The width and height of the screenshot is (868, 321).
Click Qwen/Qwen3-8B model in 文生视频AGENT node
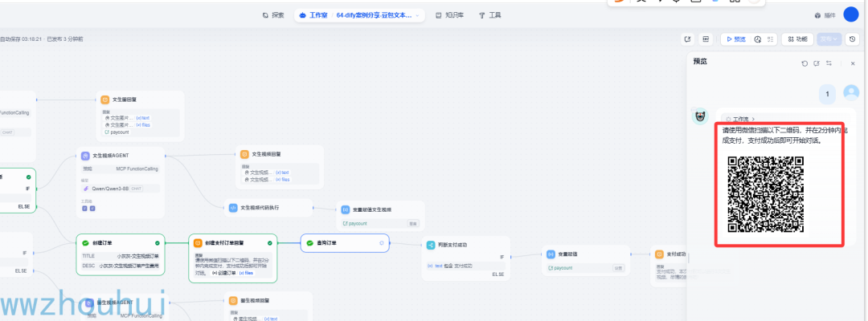click(x=120, y=189)
